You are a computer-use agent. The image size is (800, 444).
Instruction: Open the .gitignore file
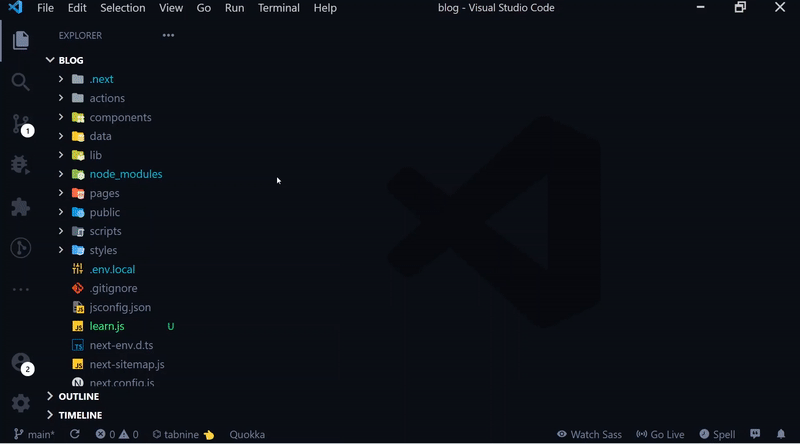pos(111,288)
